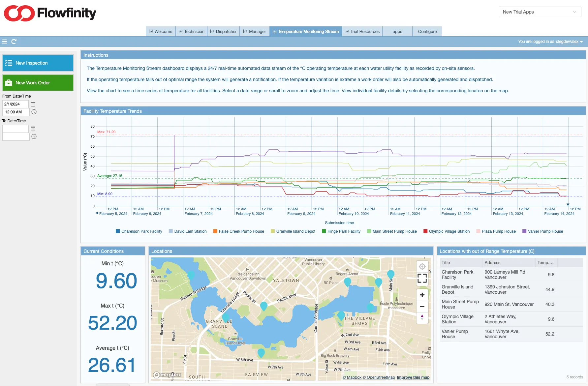Viewport: 588px width, 386px height.
Task: Click the refresh icon in the blue toolbar
Action: pos(14,42)
